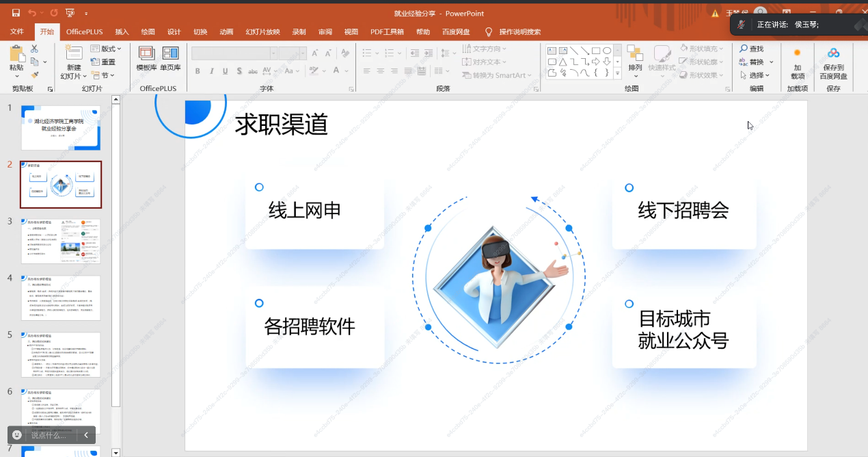Screen dimensions: 868x457
Task: Toggle the muted microphone icon in speaking overlay
Action: tap(742, 25)
